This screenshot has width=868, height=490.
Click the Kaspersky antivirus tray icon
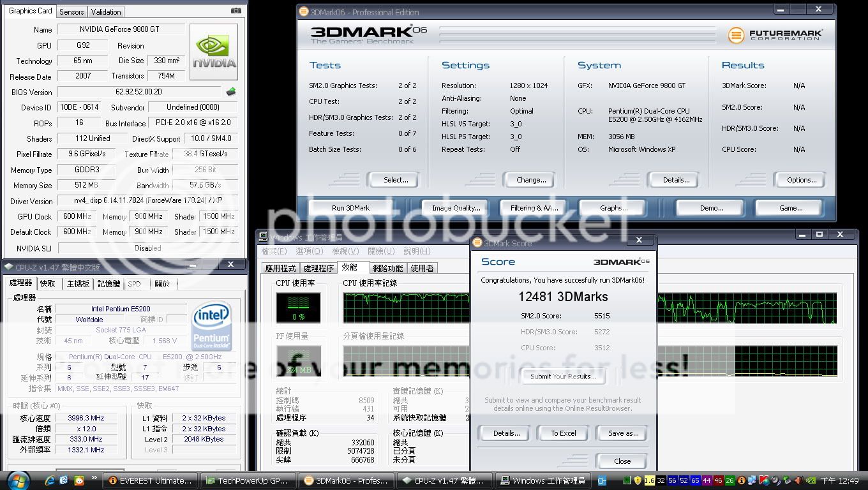click(x=764, y=480)
